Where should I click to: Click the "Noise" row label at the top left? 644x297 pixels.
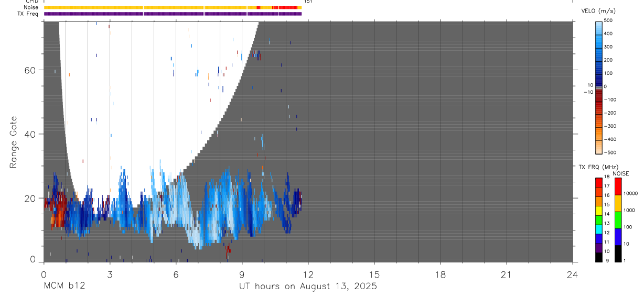click(31, 7)
